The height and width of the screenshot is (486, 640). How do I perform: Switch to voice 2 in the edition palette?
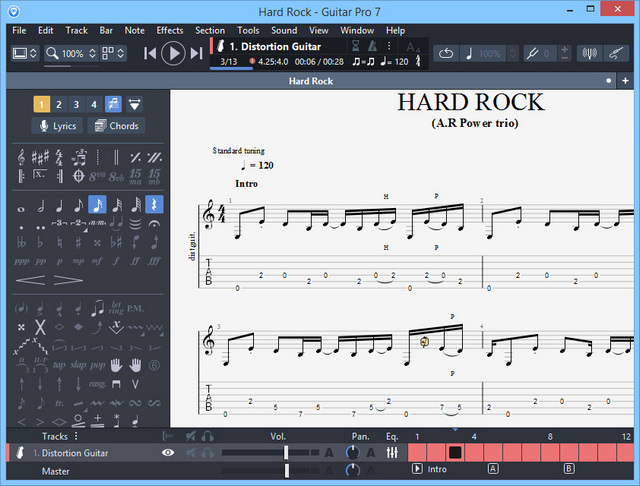point(59,104)
